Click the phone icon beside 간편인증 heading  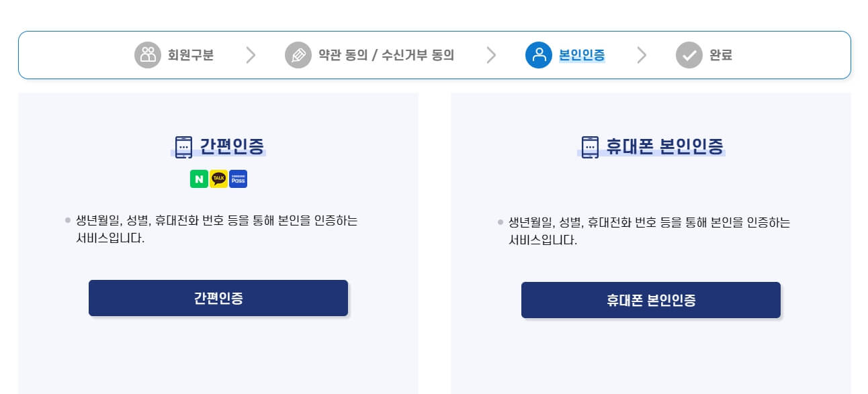183,145
